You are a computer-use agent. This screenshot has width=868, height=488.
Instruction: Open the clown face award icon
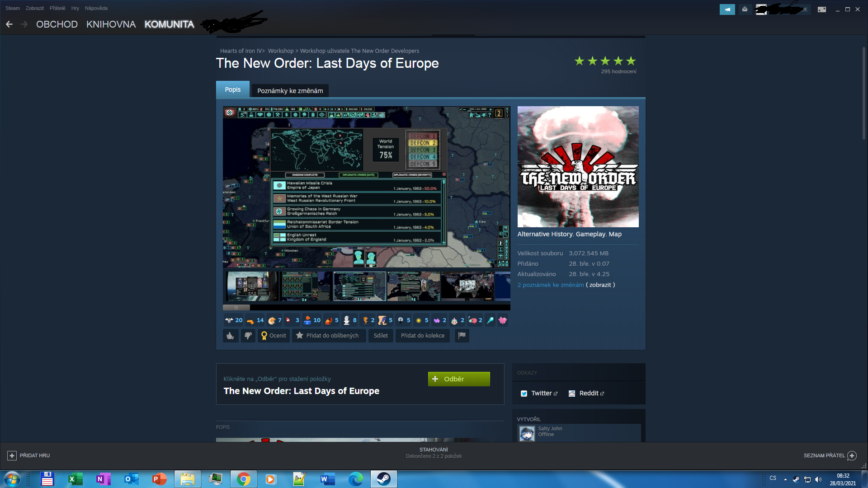(x=458, y=320)
